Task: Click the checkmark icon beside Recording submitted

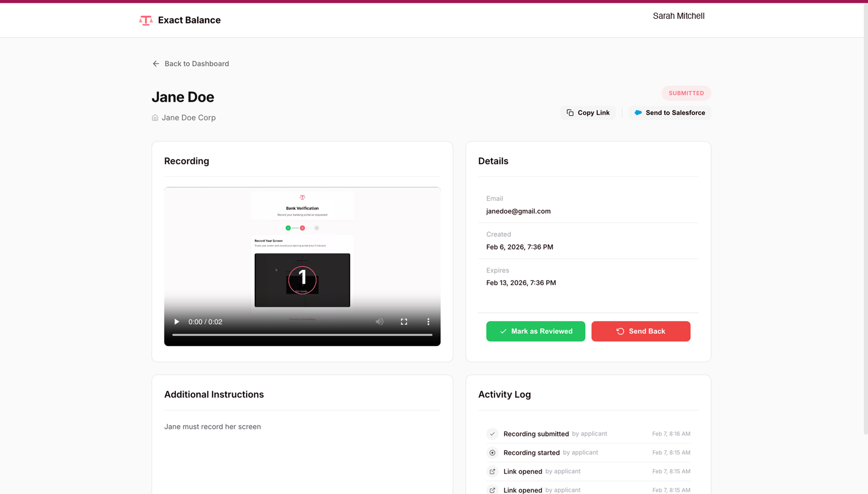Action: pos(492,434)
